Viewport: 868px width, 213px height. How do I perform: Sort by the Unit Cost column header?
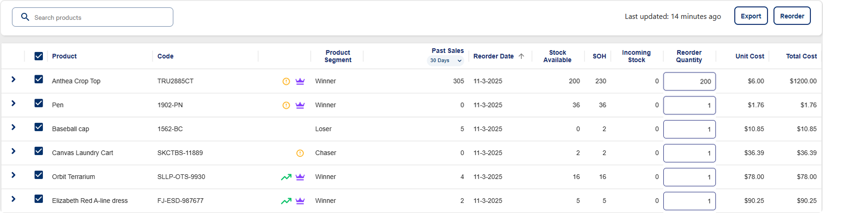[x=749, y=56]
